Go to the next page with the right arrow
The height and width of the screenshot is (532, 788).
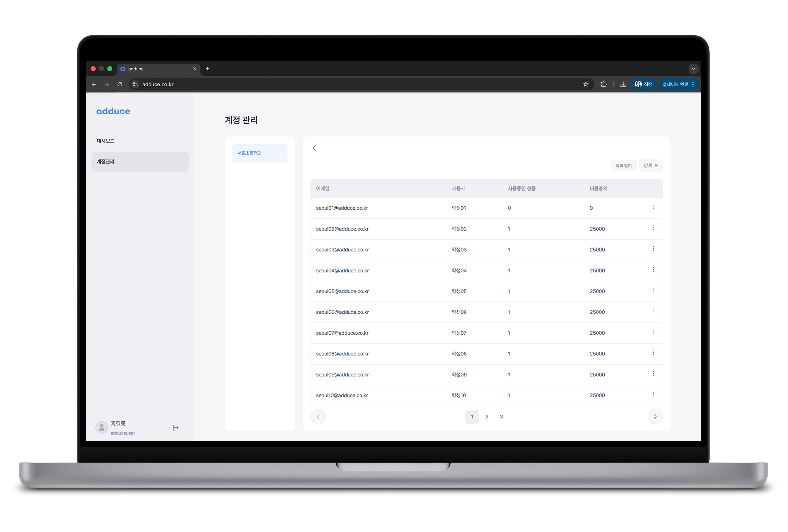coord(655,417)
